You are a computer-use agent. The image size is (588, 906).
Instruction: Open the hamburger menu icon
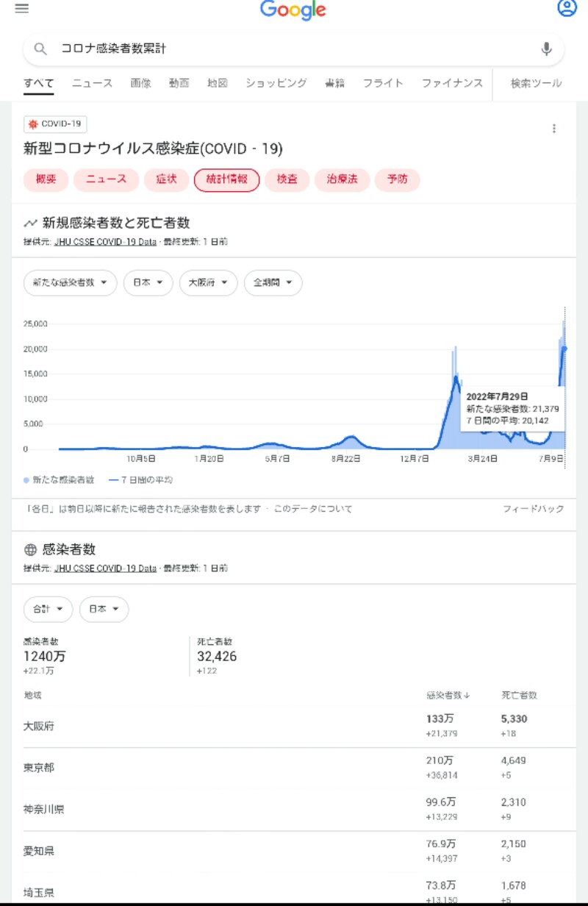pos(22,9)
